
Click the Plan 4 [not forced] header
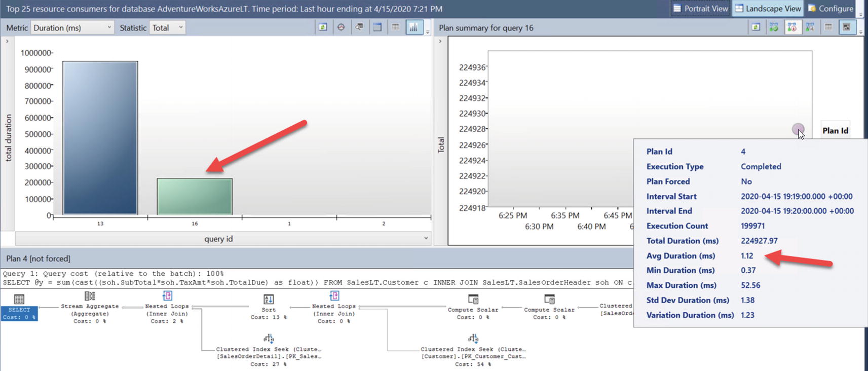click(38, 258)
